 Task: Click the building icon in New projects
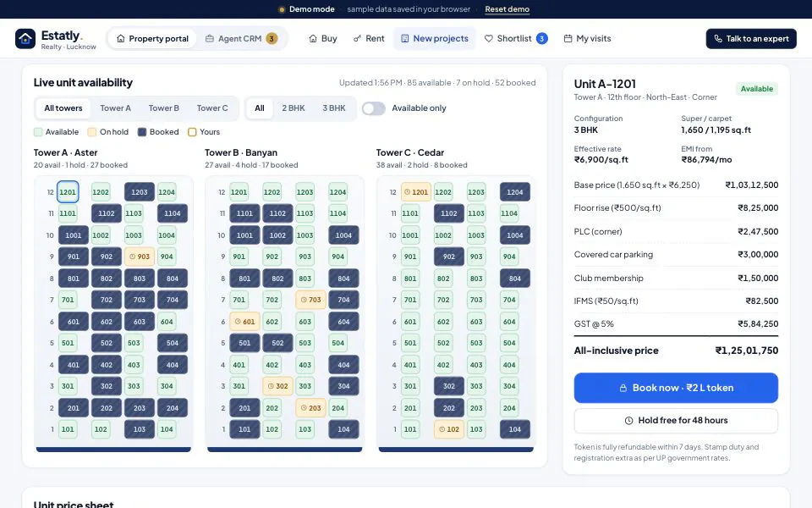pos(405,38)
